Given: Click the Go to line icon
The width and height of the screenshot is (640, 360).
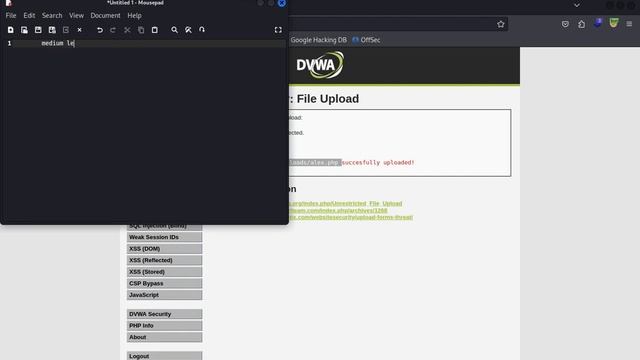Looking at the screenshot, I should [x=202, y=30].
